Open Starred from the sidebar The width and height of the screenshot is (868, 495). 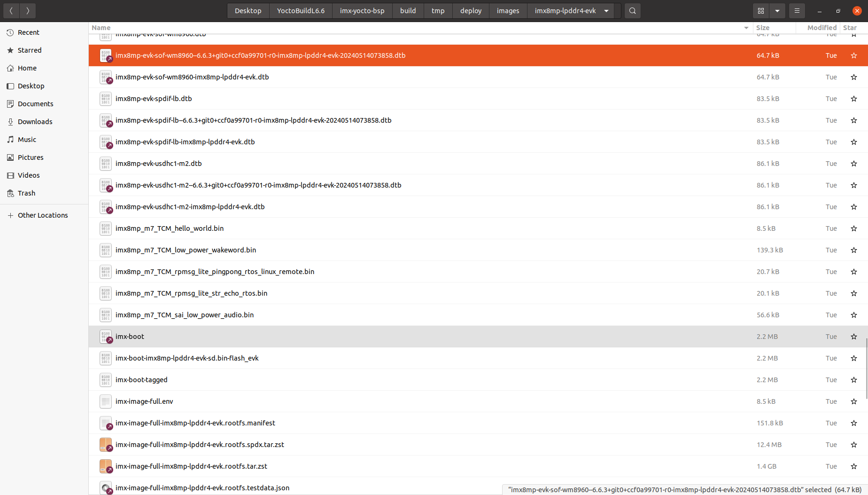click(30, 50)
